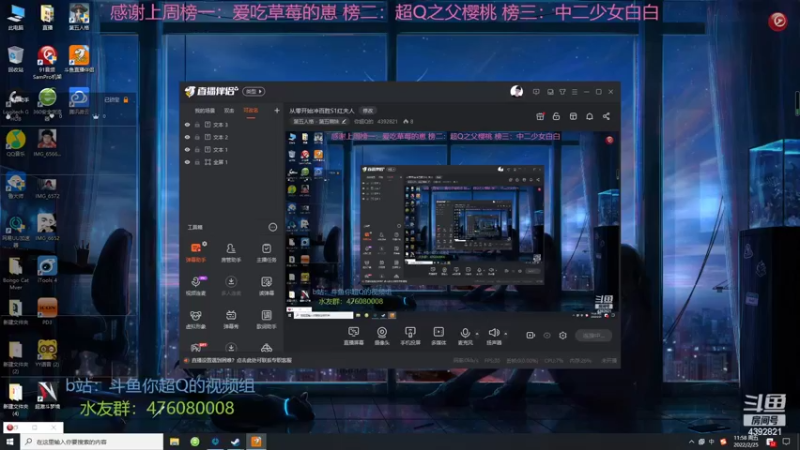Open the 多人连麦 download-icon tool
The image size is (800, 450).
(x=231, y=286)
